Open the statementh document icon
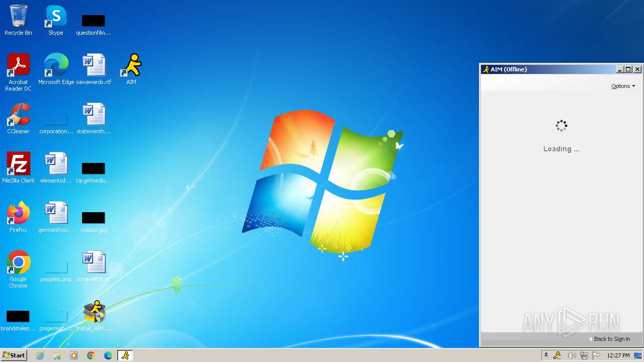This screenshot has height=362, width=644. (94, 119)
